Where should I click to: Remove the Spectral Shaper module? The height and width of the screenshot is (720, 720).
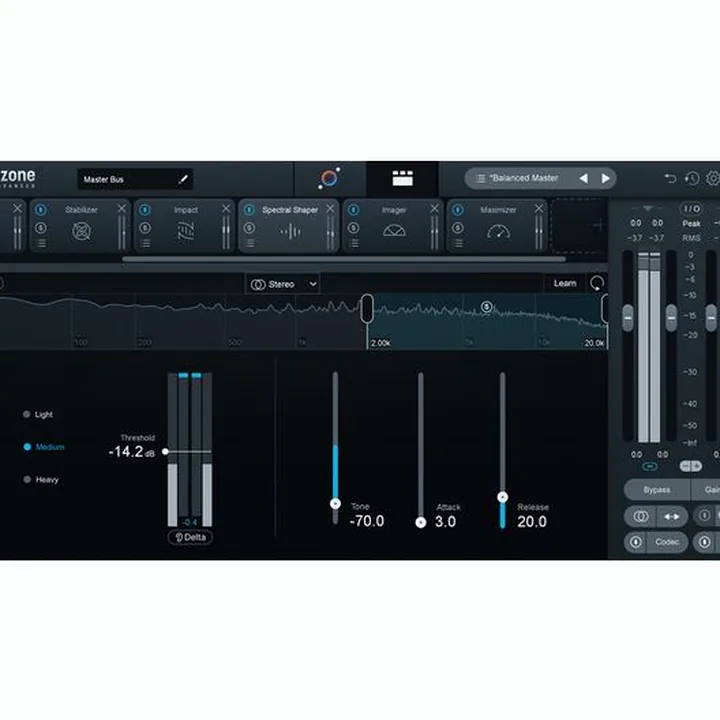330,208
